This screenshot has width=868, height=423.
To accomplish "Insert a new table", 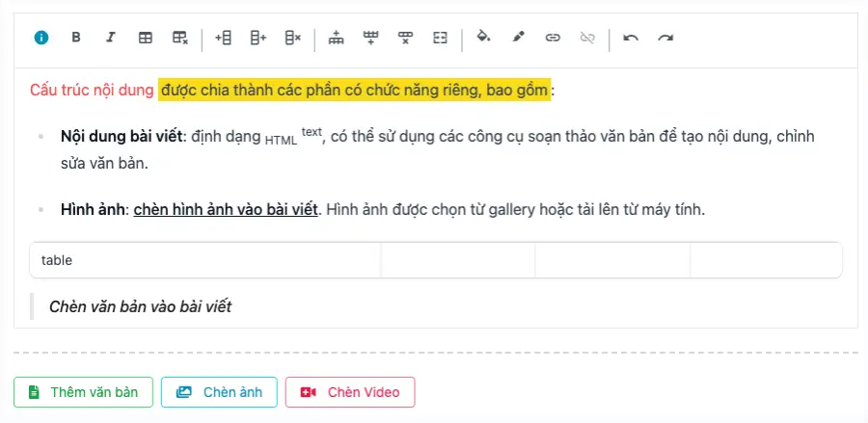I will click(x=145, y=38).
